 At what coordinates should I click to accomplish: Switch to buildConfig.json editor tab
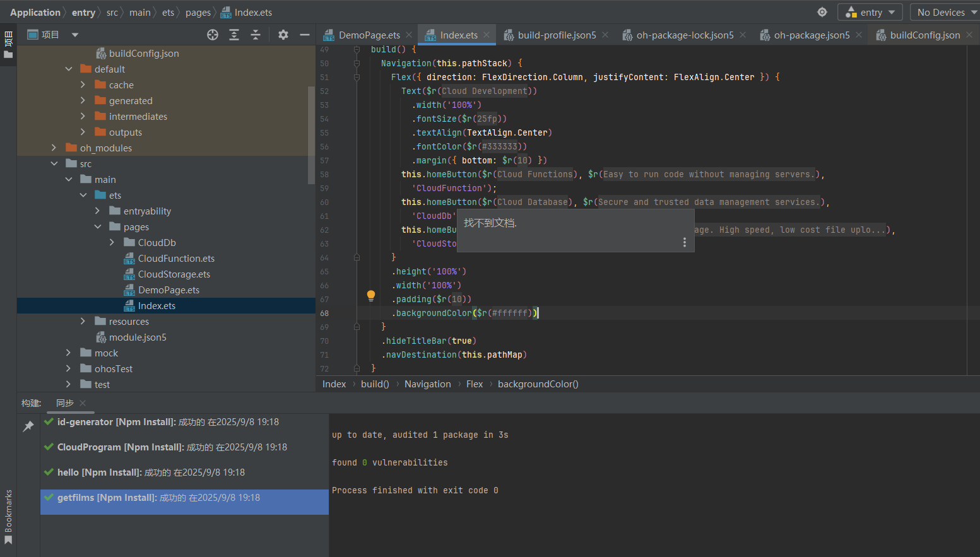point(924,35)
